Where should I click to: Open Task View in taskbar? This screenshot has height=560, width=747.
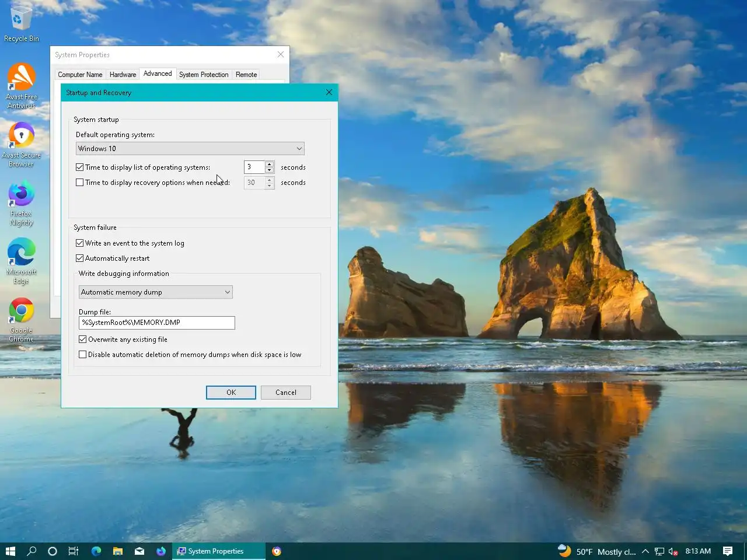pos(74,551)
